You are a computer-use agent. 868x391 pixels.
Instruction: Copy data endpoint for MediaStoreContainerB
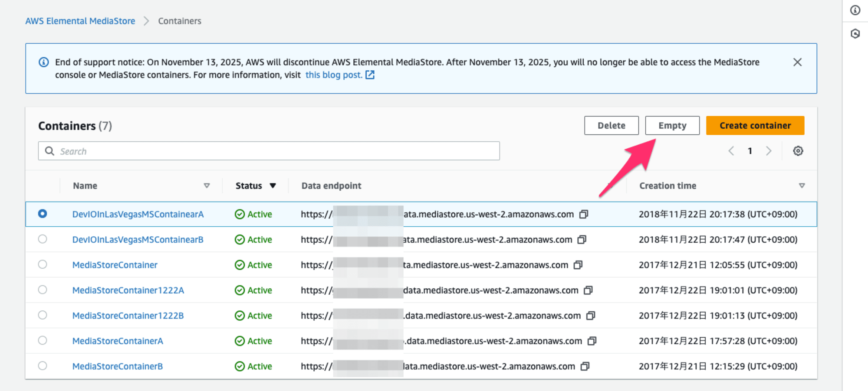[585, 366]
